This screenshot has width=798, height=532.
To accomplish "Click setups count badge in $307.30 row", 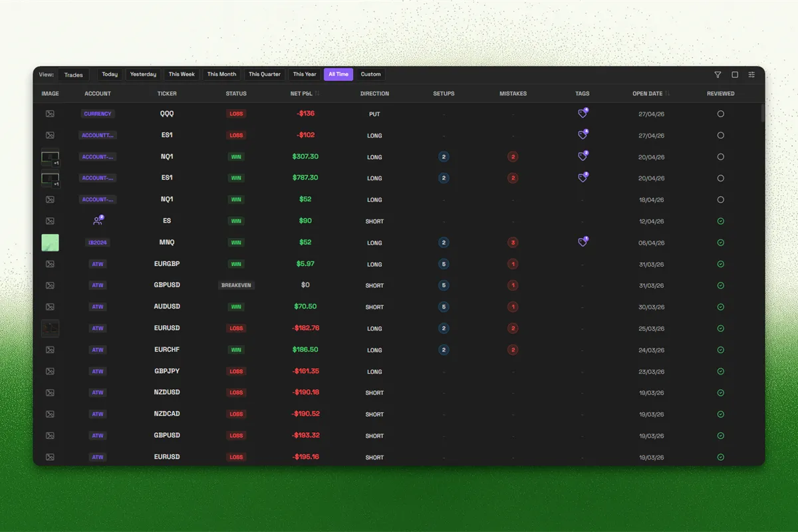I will (x=444, y=157).
